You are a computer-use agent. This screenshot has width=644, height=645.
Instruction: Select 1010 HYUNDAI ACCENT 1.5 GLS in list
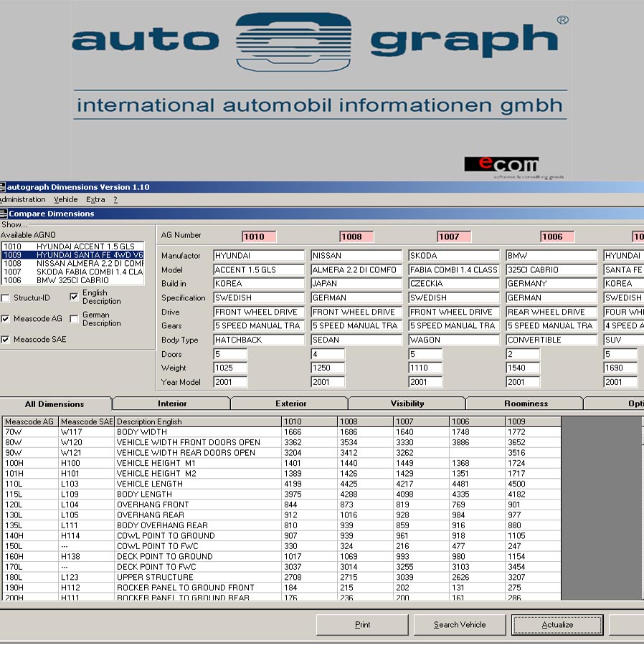point(73,247)
